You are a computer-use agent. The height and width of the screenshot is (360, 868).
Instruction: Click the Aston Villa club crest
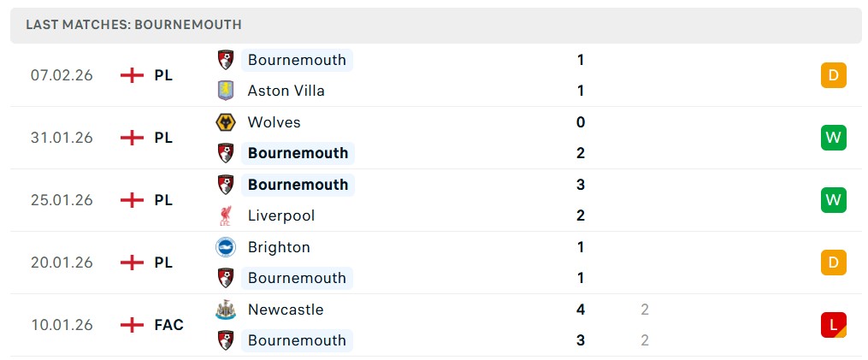point(226,91)
